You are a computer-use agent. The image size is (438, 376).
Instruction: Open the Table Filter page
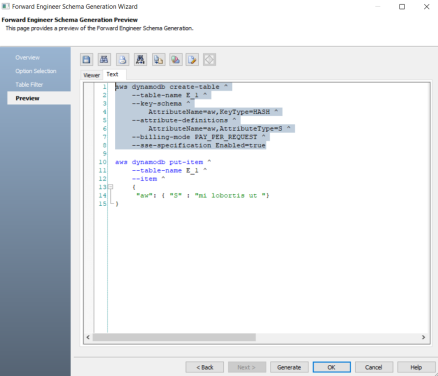[29, 85]
